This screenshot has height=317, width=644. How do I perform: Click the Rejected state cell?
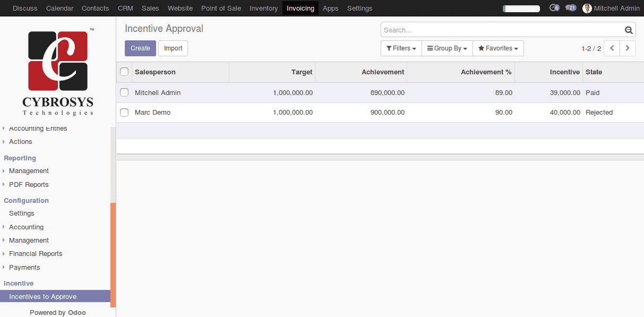click(x=599, y=113)
